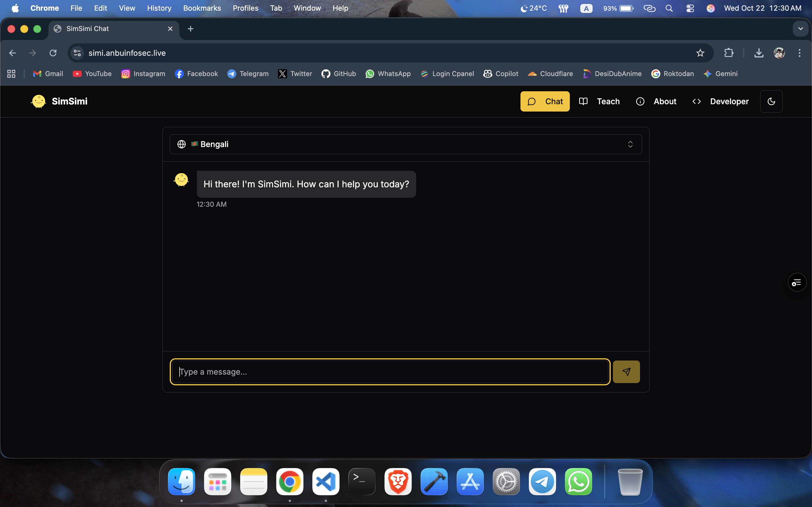Image resolution: width=812 pixels, height=507 pixels.
Task: Click the message input field
Action: (x=389, y=372)
